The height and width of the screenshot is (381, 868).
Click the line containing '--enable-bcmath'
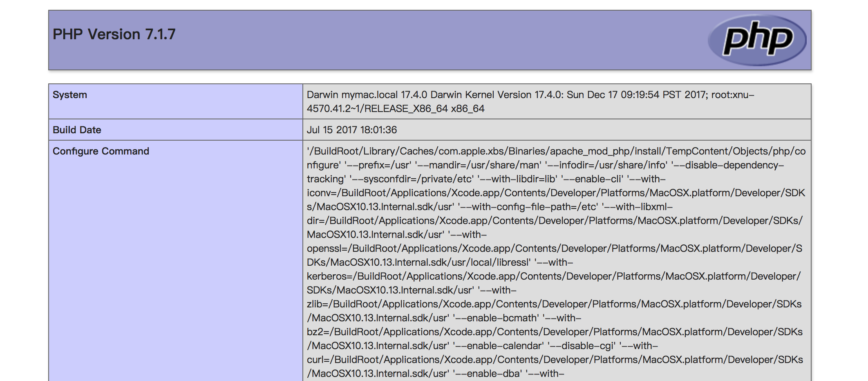(444, 318)
